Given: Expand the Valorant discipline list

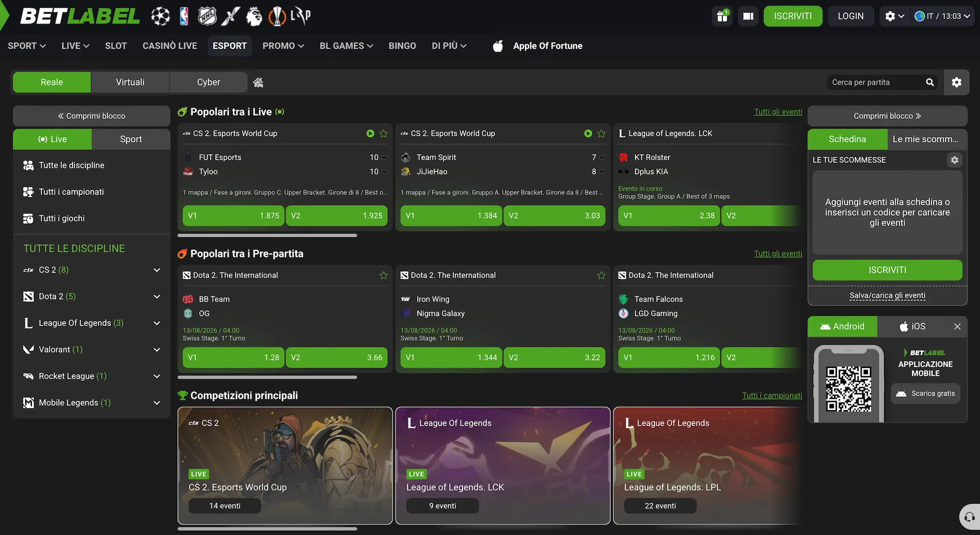Looking at the screenshot, I should tap(157, 349).
